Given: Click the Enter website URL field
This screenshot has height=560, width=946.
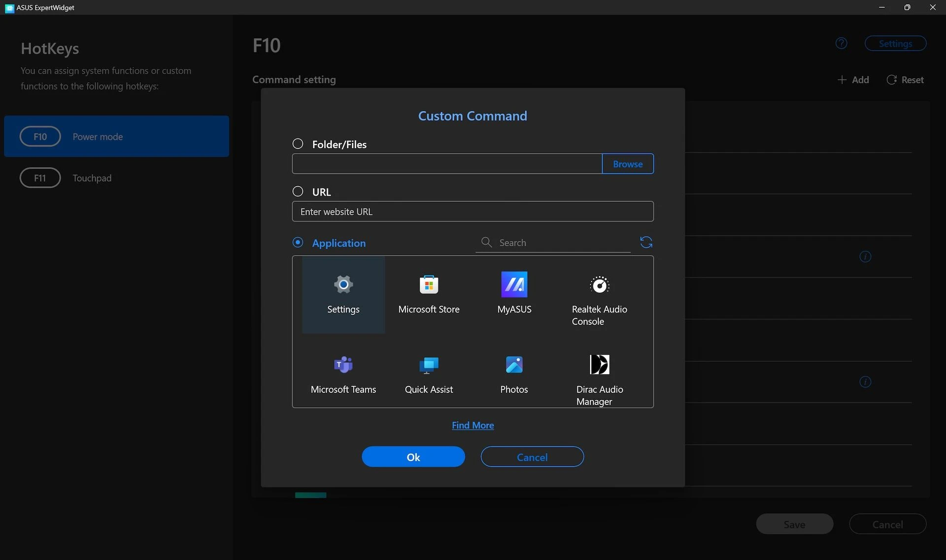Looking at the screenshot, I should coord(473,211).
